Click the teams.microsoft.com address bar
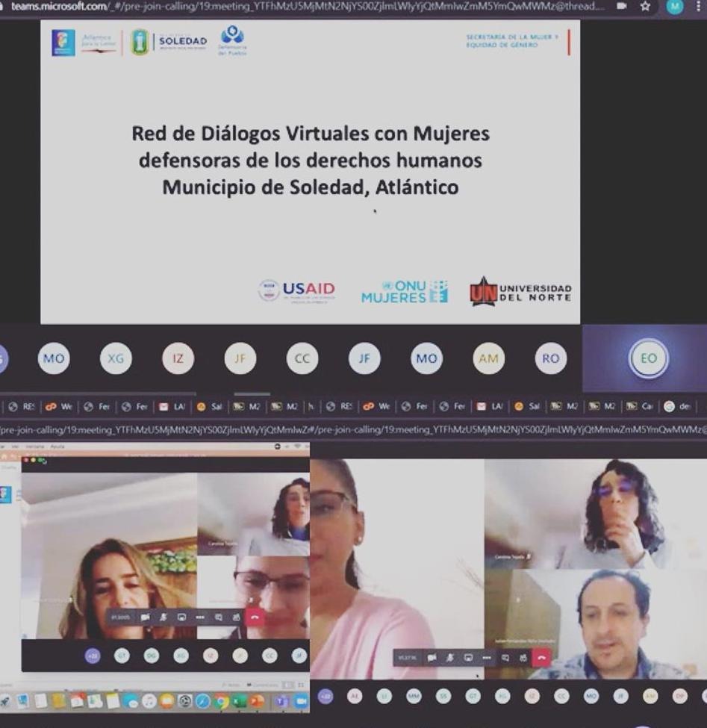This screenshot has height=728, width=707. [x=299, y=7]
